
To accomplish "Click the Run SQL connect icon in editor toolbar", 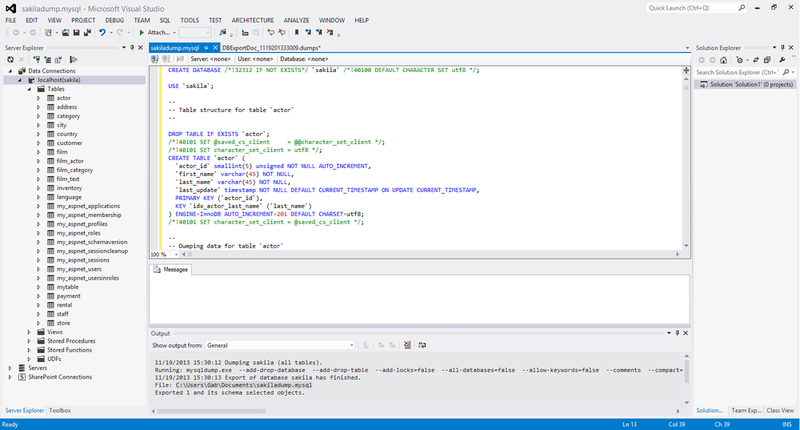I will [x=155, y=59].
